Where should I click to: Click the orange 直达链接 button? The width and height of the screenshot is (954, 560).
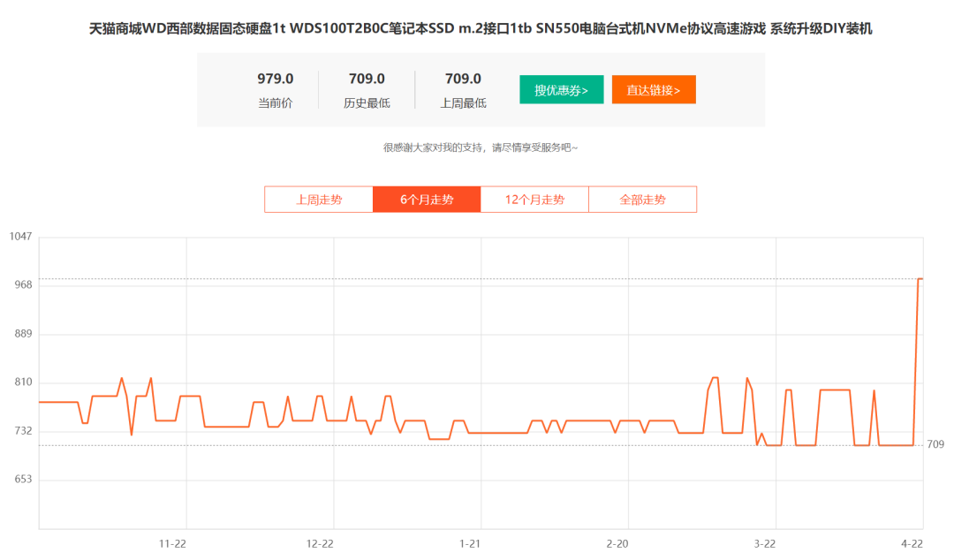[654, 89]
